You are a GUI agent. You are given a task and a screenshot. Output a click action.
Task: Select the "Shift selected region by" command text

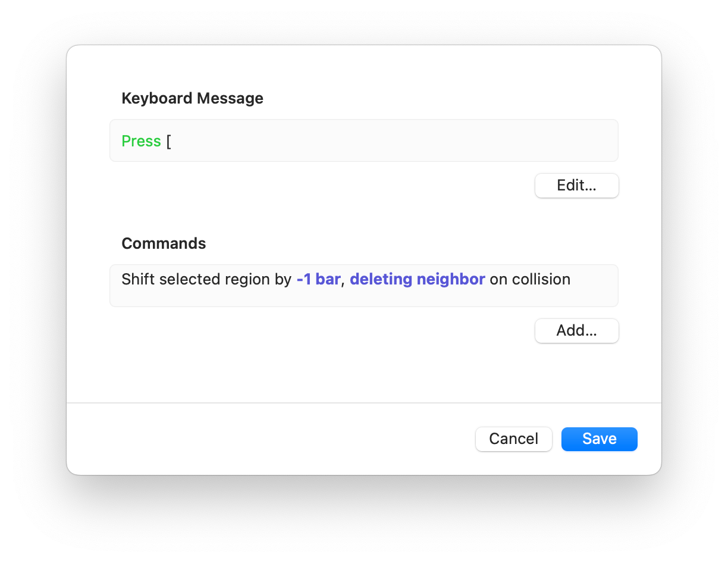click(x=206, y=279)
